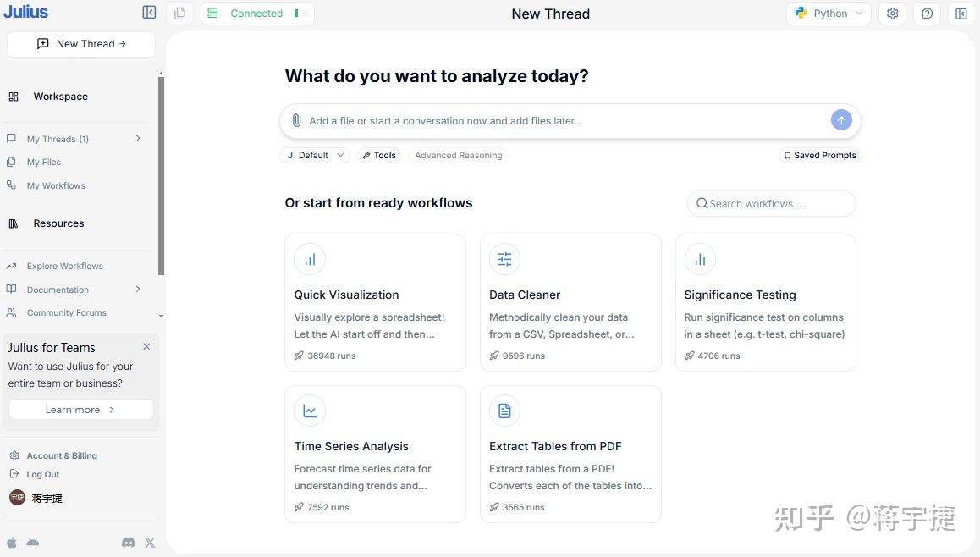This screenshot has height=557, width=980.
Task: Open the Python language dropdown
Action: pos(829,14)
